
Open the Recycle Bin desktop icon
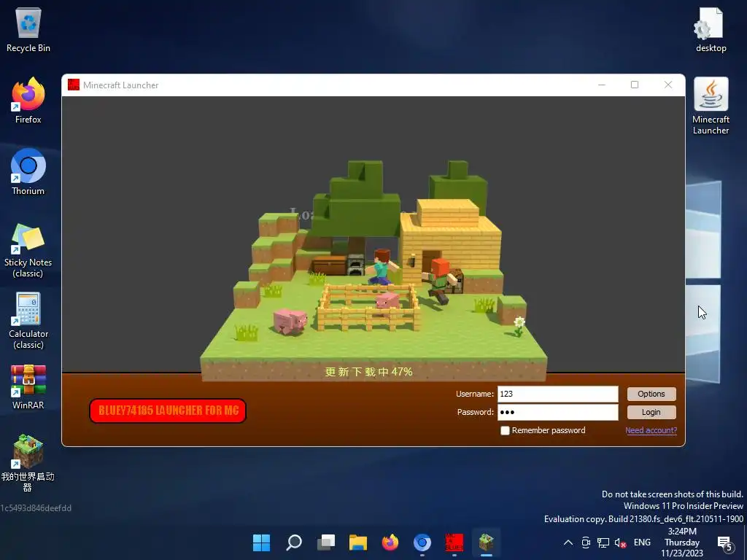[x=28, y=29]
